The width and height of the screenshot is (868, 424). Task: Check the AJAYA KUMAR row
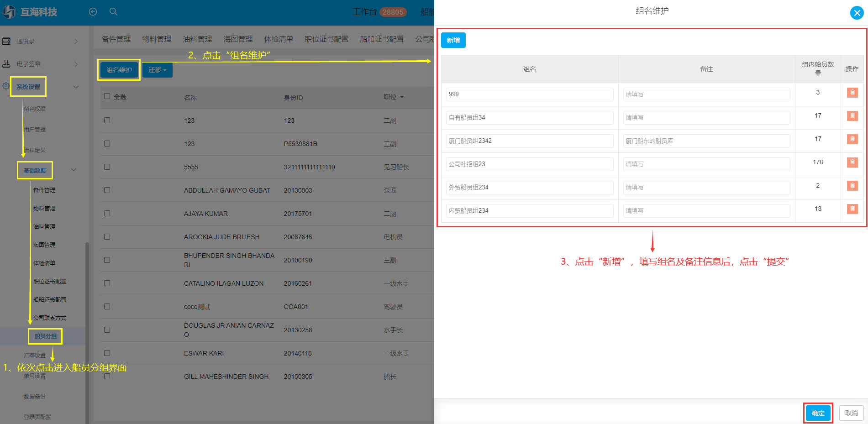(107, 213)
